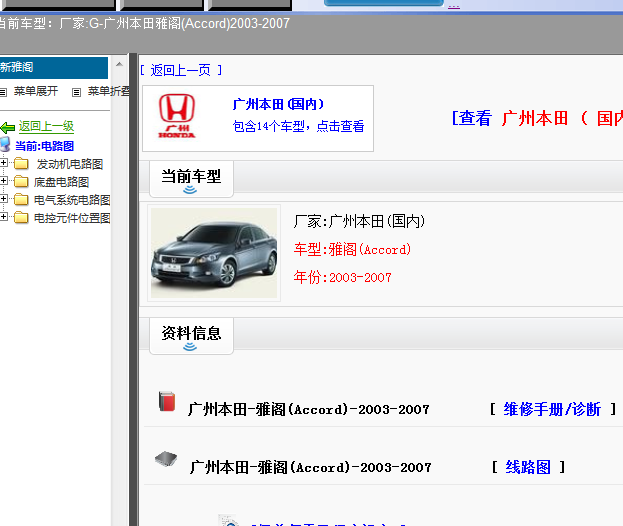623x526 pixels.
Task: Click the blue tab at top
Action: 383,3
